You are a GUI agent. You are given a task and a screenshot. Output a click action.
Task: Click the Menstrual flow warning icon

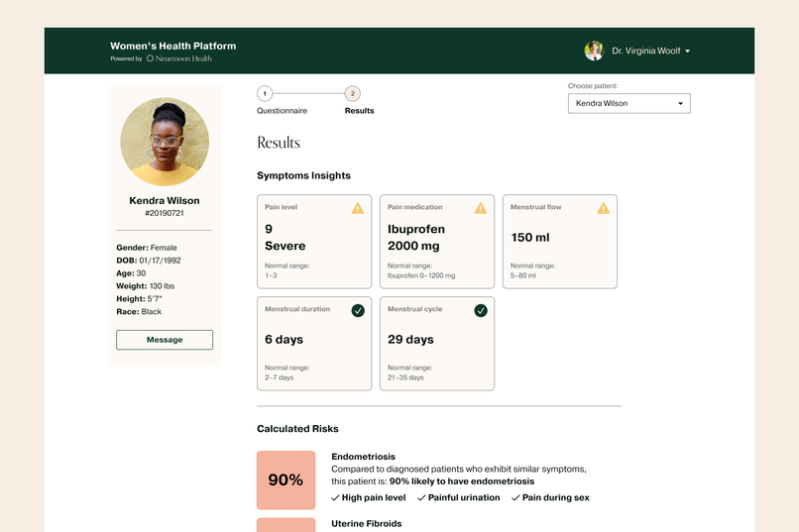(604, 208)
